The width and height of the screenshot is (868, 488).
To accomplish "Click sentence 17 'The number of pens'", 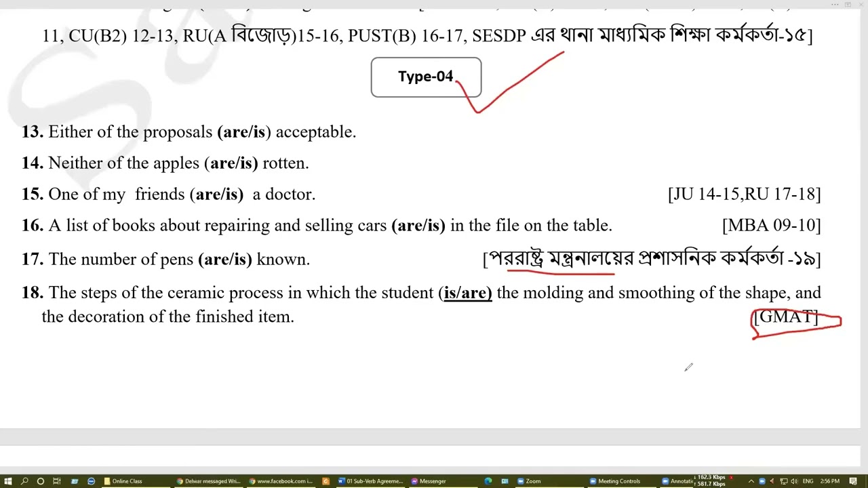I will click(x=166, y=259).
